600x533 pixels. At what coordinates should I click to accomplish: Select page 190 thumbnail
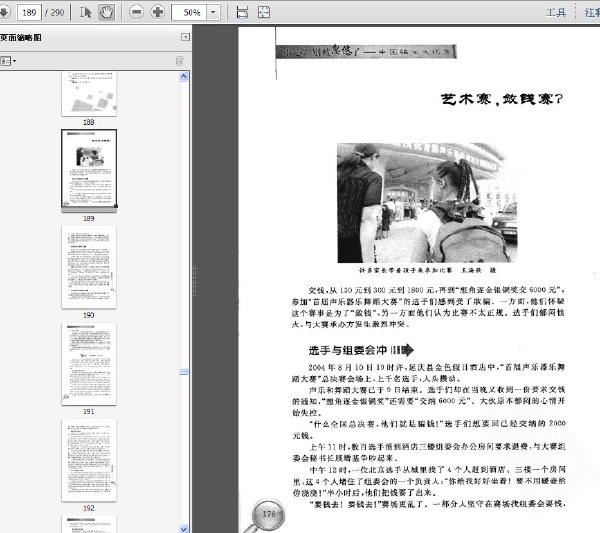[89, 267]
